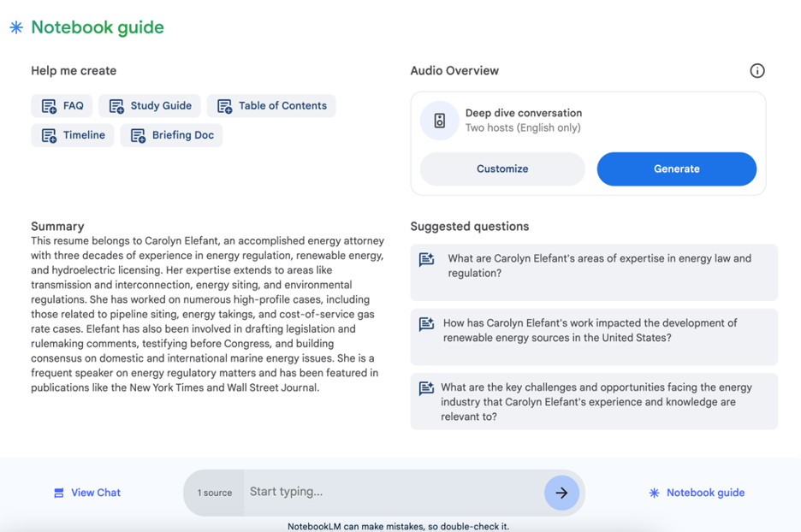Create a Briefing Doc
Image resolution: width=801 pixels, height=532 pixels.
click(171, 135)
